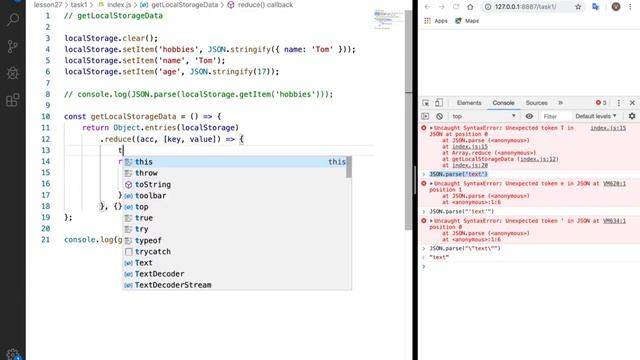640x360 pixels.
Task: Reload the browser page
Action: [x=456, y=7]
